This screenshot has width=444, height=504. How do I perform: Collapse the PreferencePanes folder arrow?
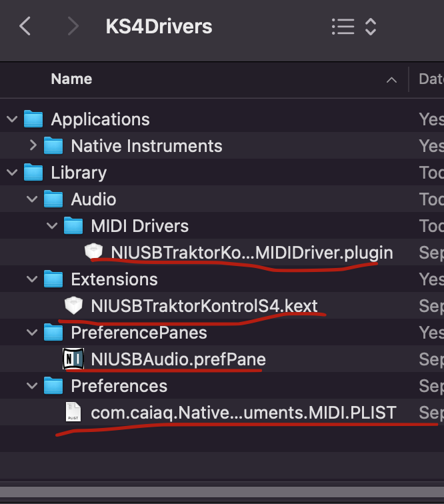coord(31,333)
